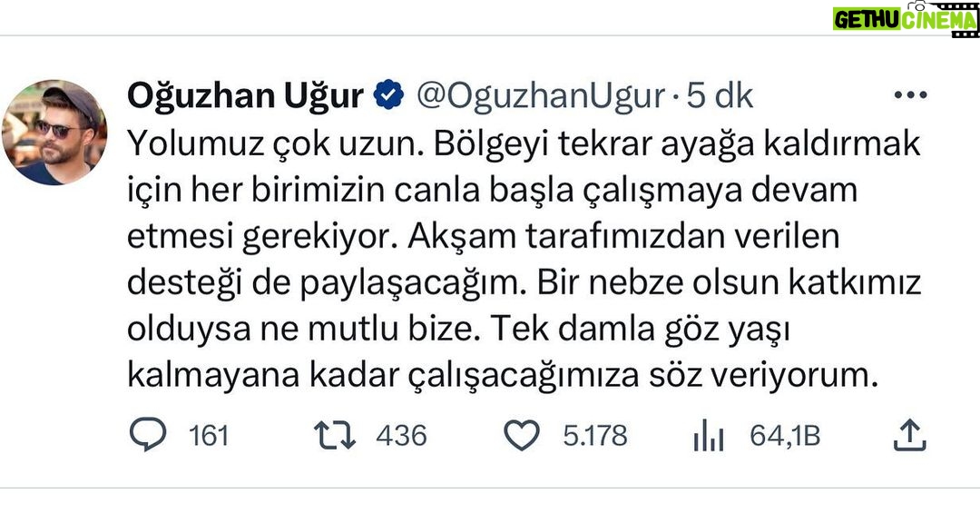Select the 161 replies count

click(x=209, y=436)
